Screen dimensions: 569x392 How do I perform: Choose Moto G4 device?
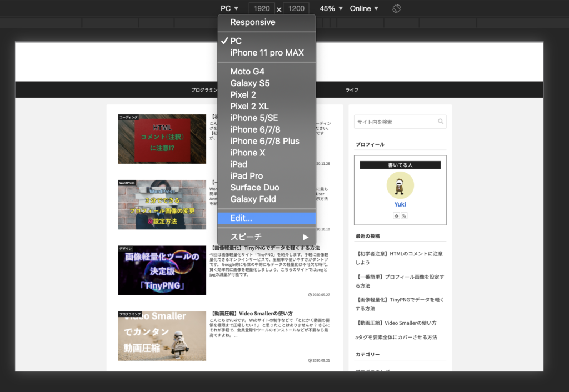[x=267, y=72]
